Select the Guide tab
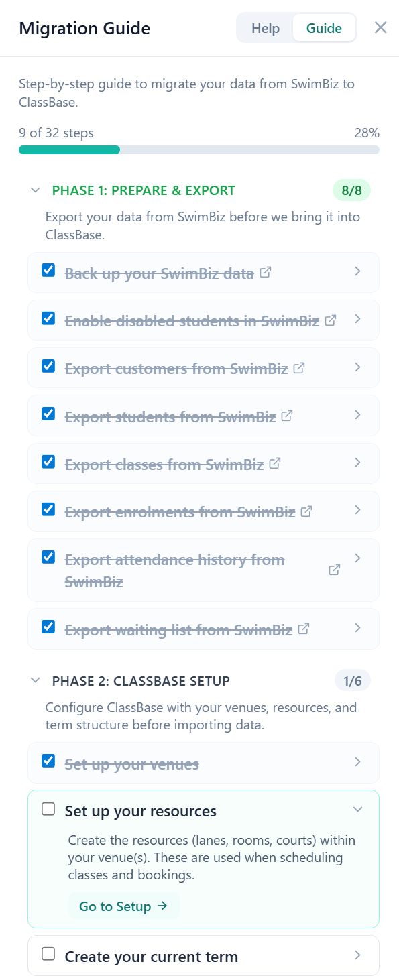The image size is (399, 980). pos(324,28)
